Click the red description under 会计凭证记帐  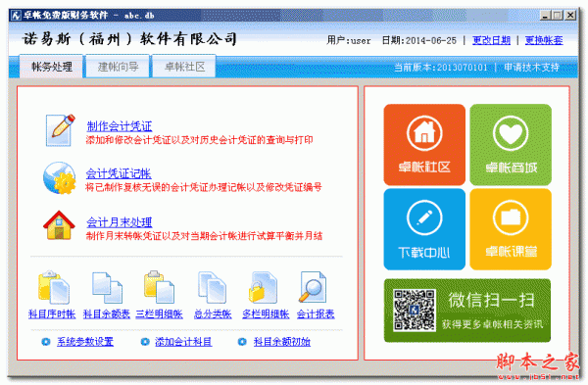[x=204, y=187]
